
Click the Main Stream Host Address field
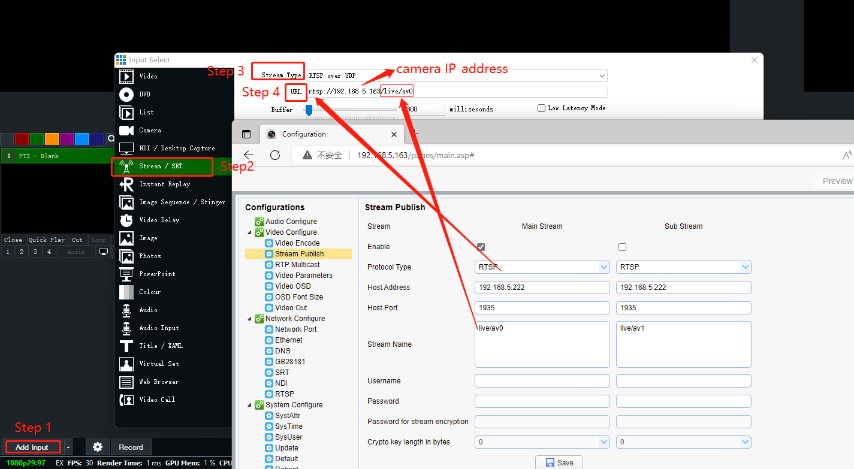pyautogui.click(x=542, y=288)
